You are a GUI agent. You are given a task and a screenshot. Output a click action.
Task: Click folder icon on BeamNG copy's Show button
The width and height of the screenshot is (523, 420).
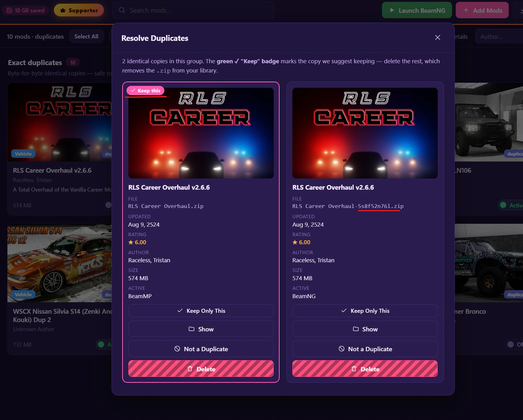[x=356, y=329]
